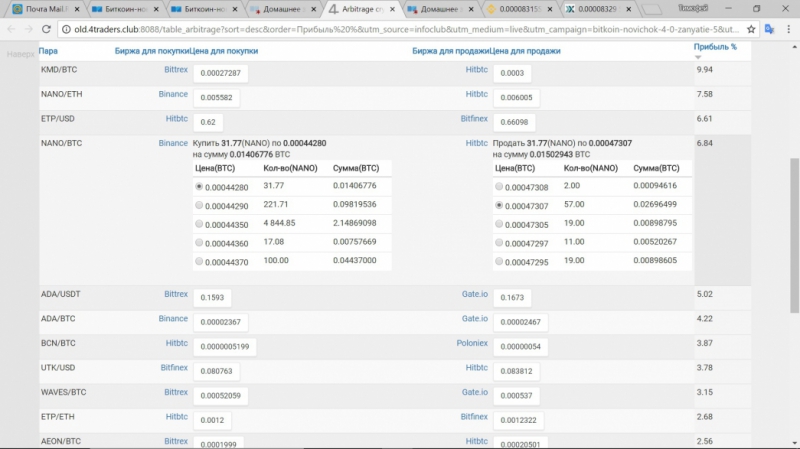Close the Arbitrage tab

point(392,9)
